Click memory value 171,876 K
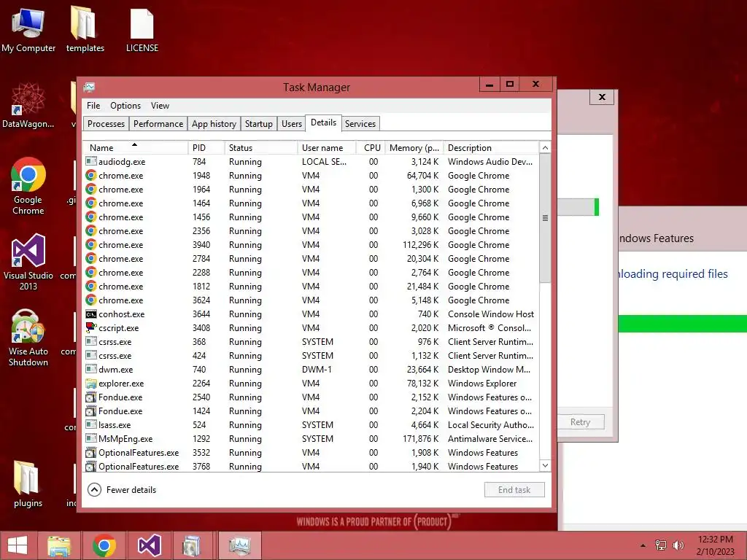This screenshot has width=747, height=560. pos(421,438)
